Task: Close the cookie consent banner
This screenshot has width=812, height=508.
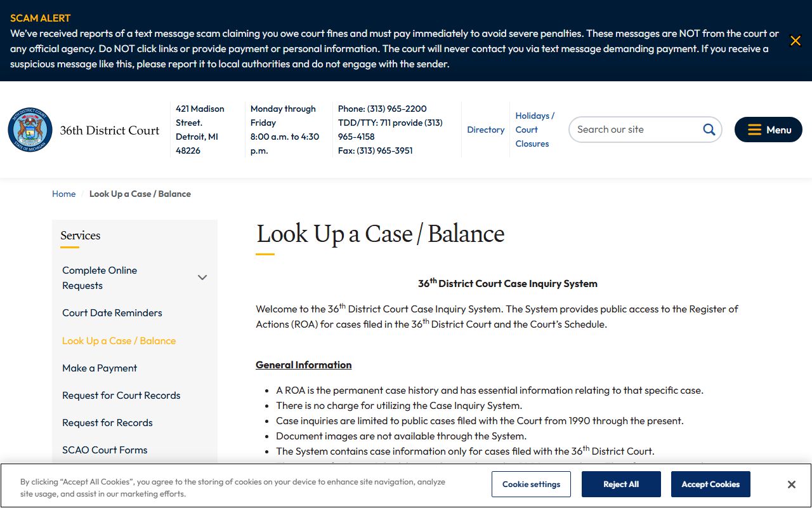Action: pyautogui.click(x=791, y=485)
